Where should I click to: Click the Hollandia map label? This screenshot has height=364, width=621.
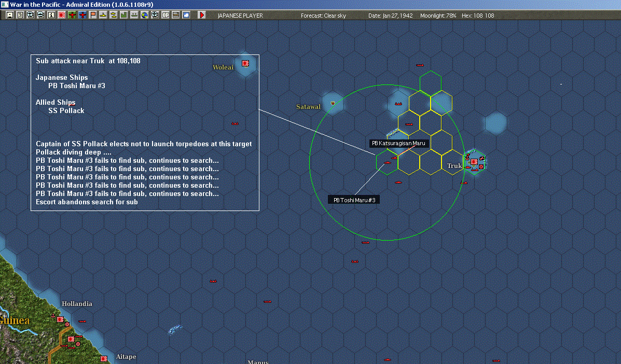point(77,304)
